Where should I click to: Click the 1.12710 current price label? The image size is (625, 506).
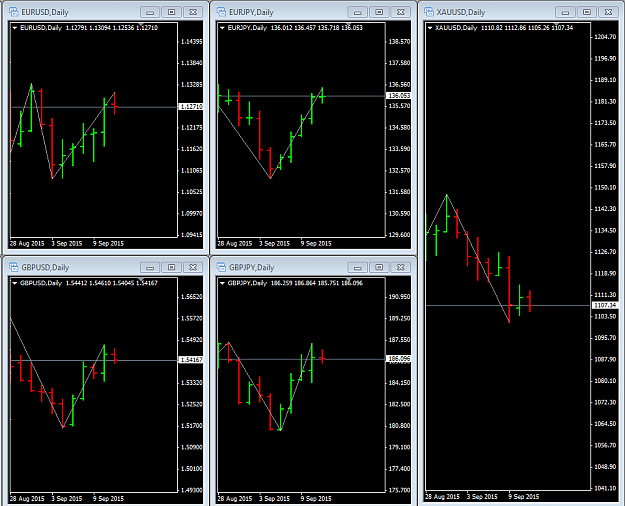[191, 106]
